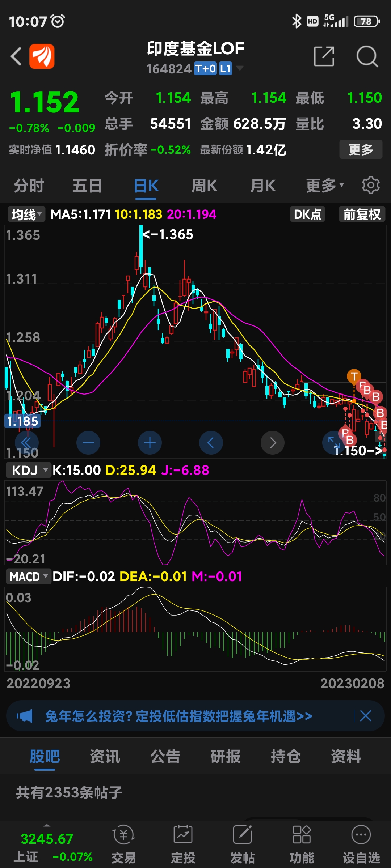
Task: Switch to 周K chart tab
Action: (x=204, y=186)
